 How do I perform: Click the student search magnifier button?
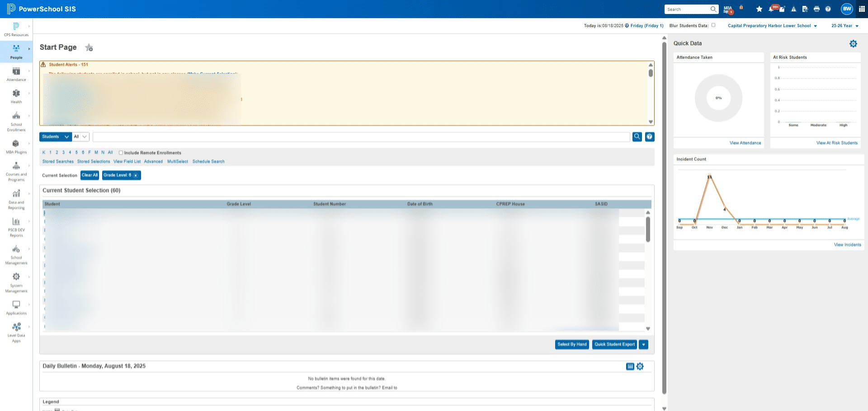637,136
